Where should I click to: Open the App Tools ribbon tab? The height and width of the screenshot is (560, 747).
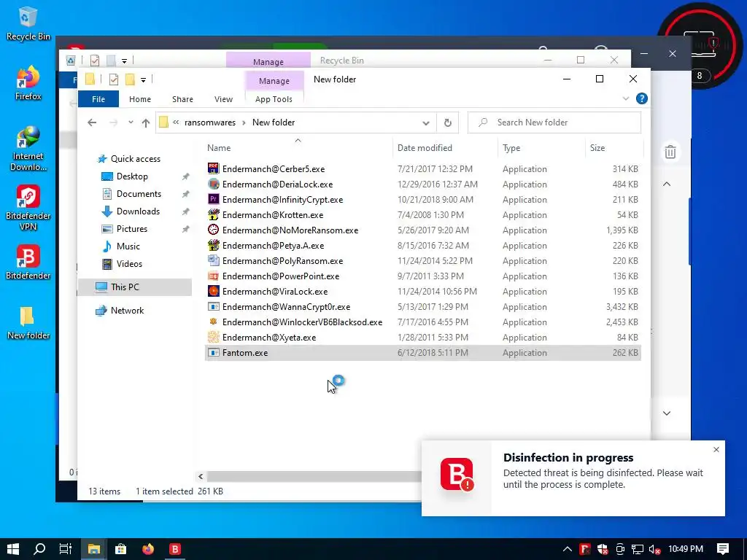(274, 99)
